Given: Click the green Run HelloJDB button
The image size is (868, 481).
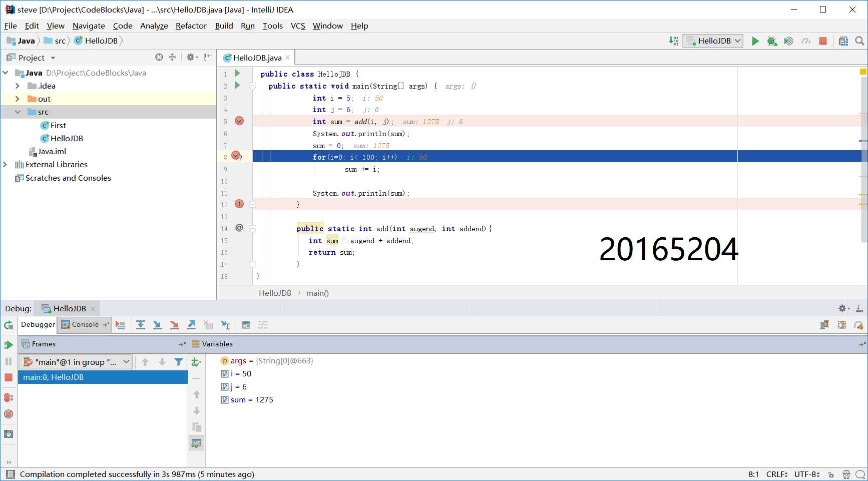Looking at the screenshot, I should pos(755,41).
